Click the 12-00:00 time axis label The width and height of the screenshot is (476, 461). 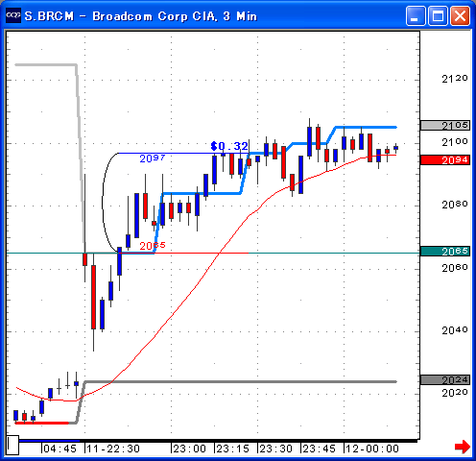pos(372,449)
